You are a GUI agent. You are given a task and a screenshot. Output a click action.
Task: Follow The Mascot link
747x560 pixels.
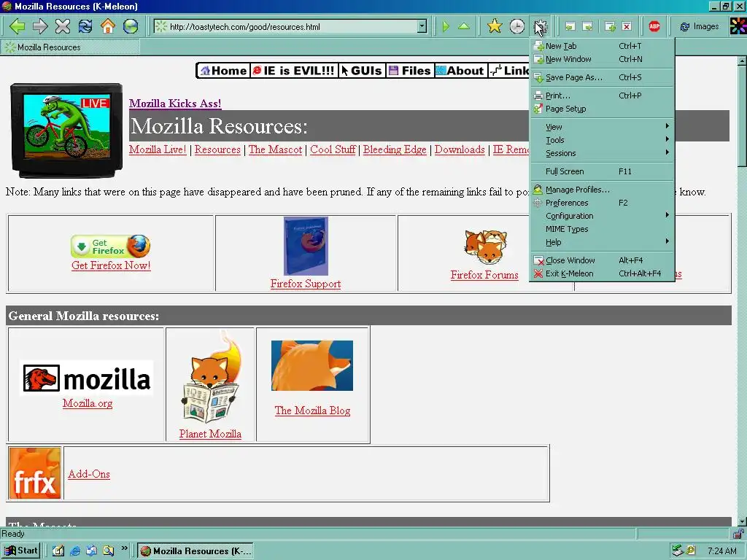pyautogui.click(x=275, y=149)
